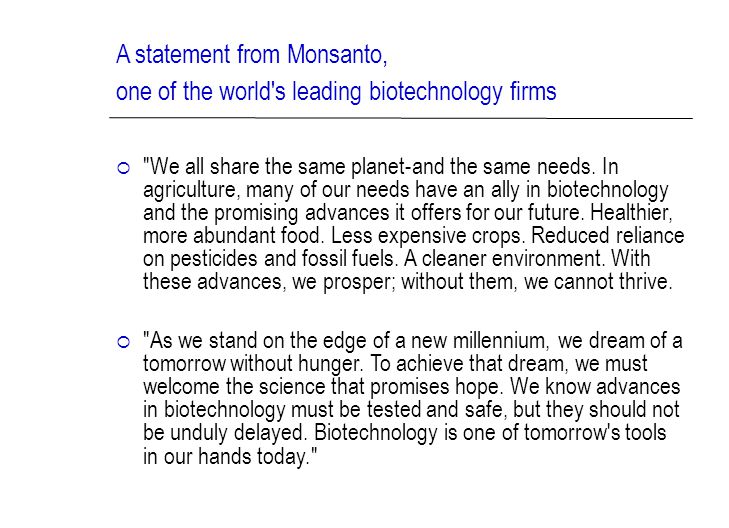Click the line starting 'welcome the science that promises'
This screenshot has width=729, height=528.
[x=411, y=387]
